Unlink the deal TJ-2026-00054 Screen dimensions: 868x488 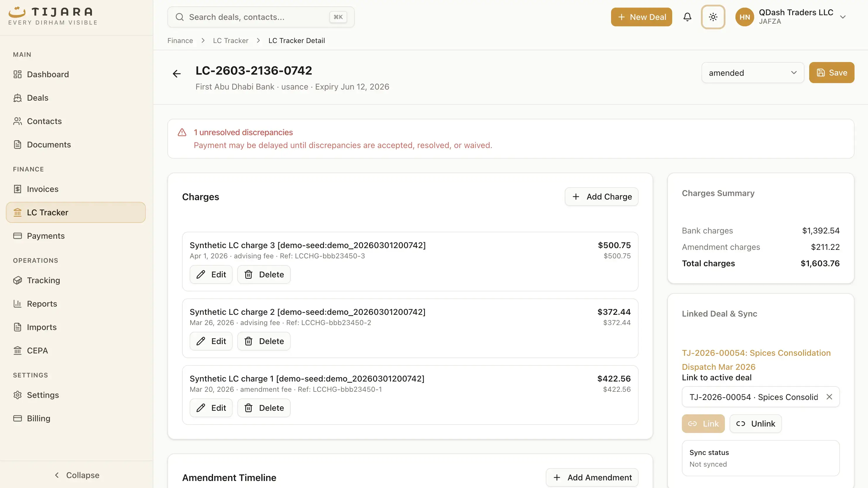tap(755, 423)
